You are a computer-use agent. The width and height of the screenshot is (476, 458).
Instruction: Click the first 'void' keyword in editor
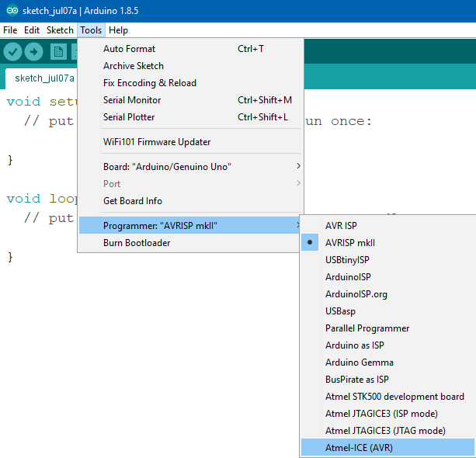23,102
